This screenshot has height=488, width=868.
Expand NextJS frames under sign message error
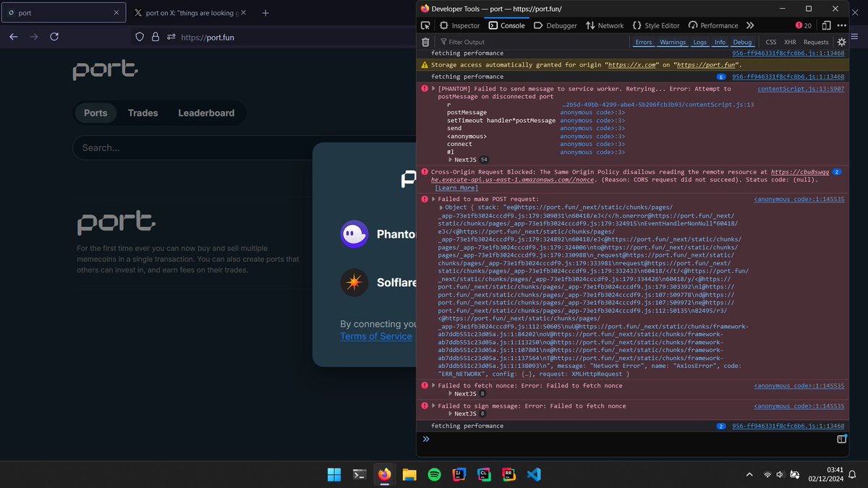coord(451,414)
